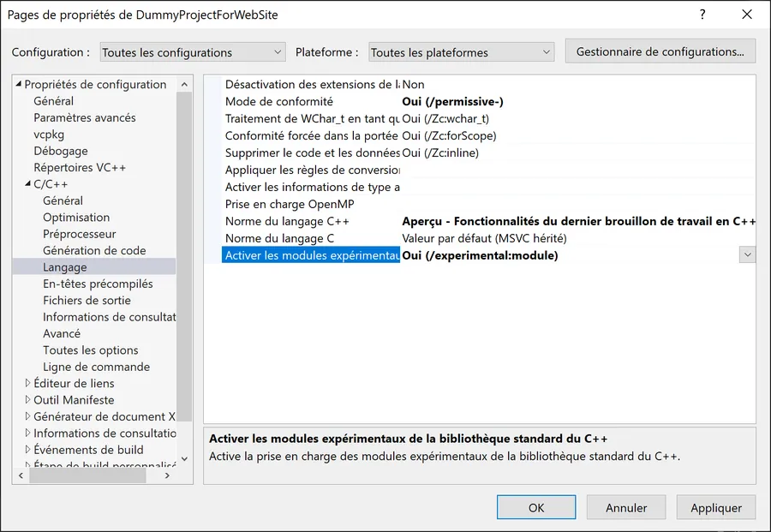
Task: Open dropdown arrow for experimental modules value
Action: pyautogui.click(x=747, y=255)
